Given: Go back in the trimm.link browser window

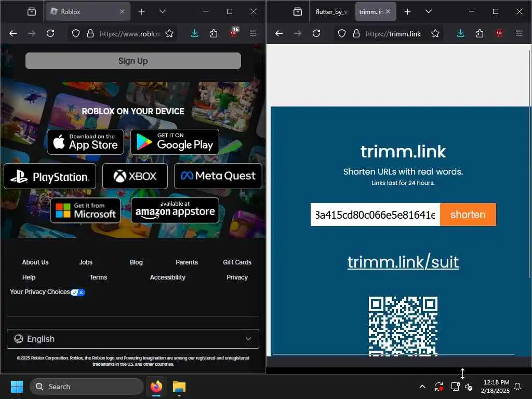Looking at the screenshot, I should 279,33.
